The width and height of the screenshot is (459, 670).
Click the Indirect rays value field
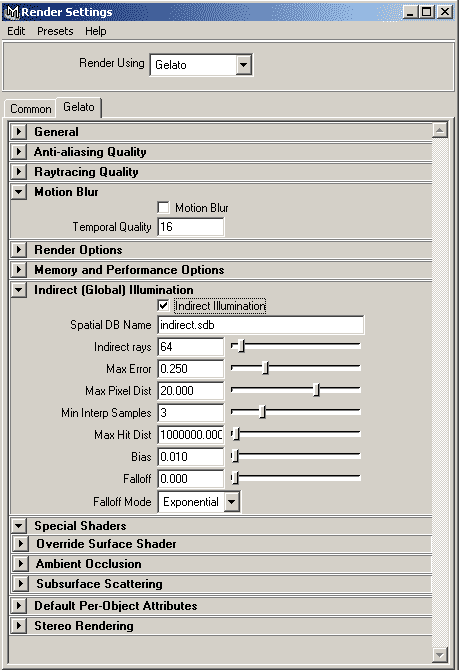point(191,347)
